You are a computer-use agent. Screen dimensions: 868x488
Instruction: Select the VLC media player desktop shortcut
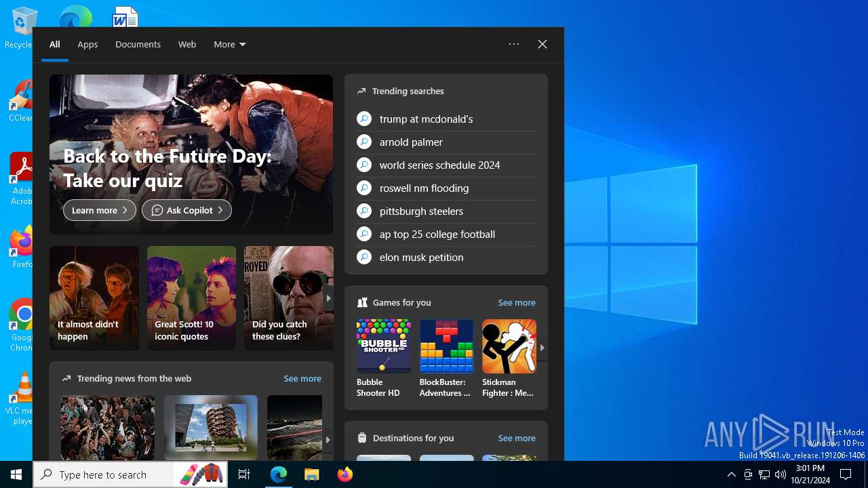click(x=20, y=398)
